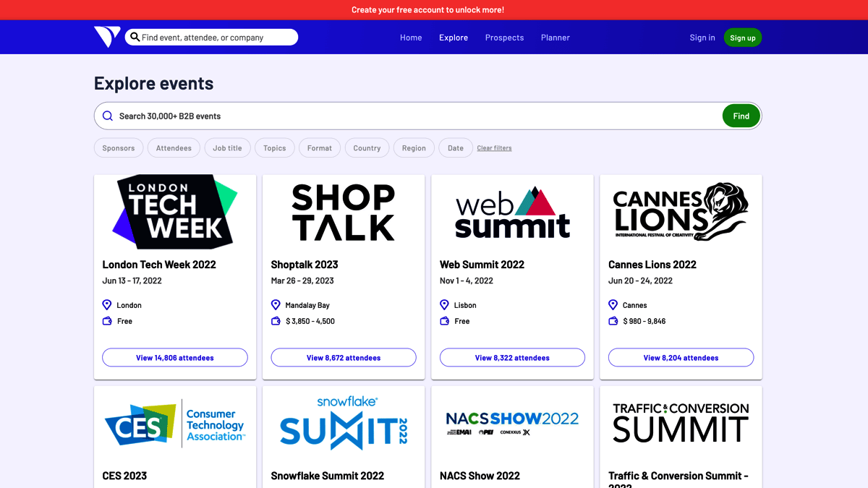This screenshot has width=868, height=488.
Task: Click the Find button on the search bar
Action: 741,116
